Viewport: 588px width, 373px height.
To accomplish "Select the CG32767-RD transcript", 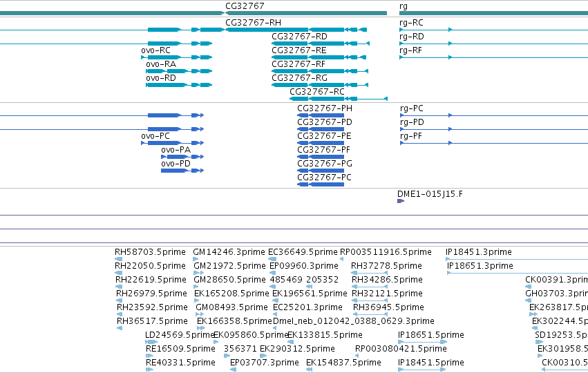I will 321,44.
